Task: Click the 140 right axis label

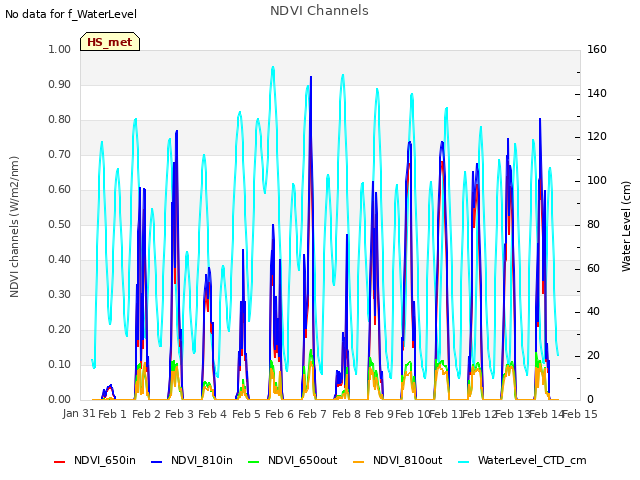Action: click(597, 93)
